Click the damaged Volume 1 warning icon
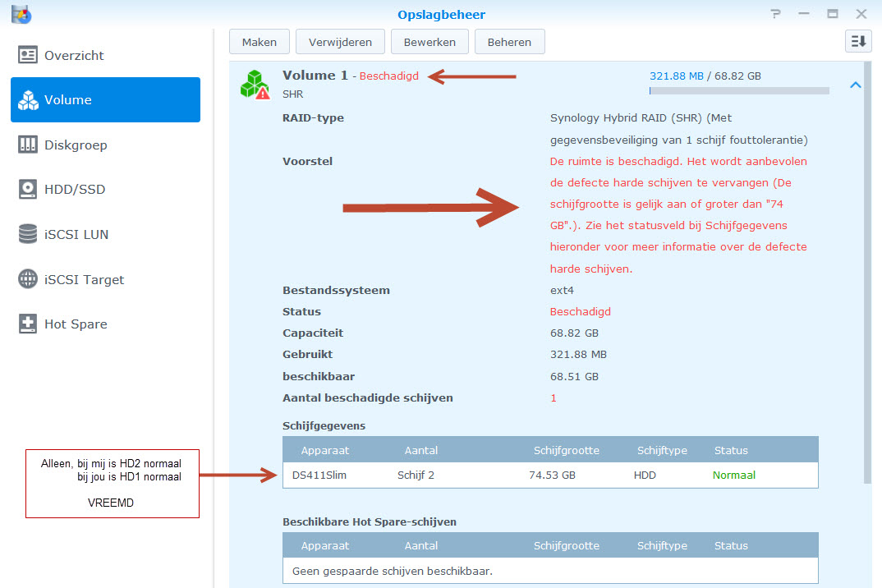The width and height of the screenshot is (882, 588). [x=255, y=85]
